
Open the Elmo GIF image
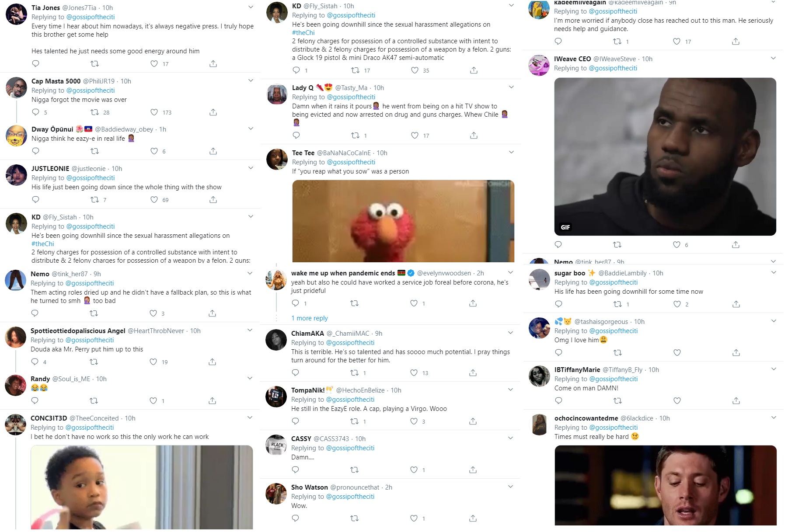click(x=403, y=221)
